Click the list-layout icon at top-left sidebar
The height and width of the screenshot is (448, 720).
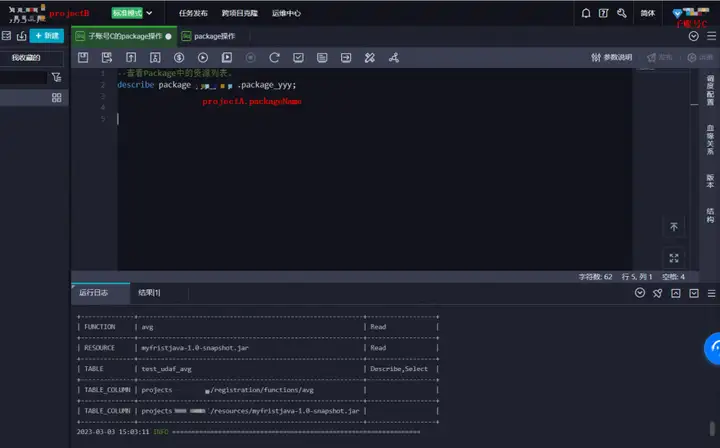(x=6, y=36)
